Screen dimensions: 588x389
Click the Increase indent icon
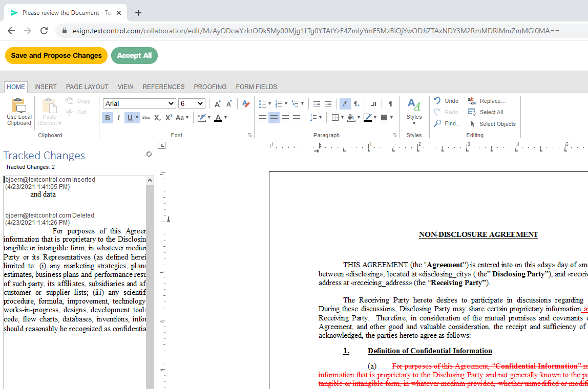pyautogui.click(x=328, y=104)
